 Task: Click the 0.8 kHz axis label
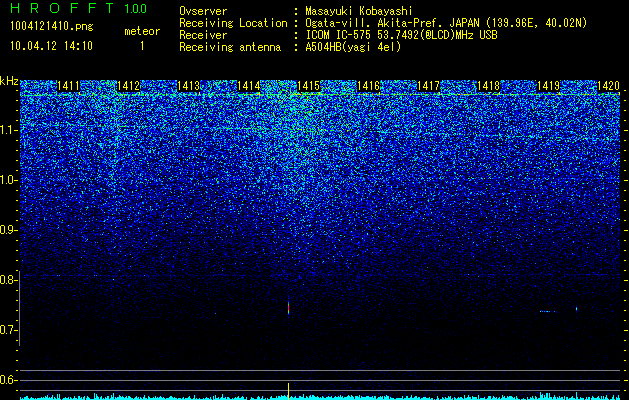(x=8, y=280)
